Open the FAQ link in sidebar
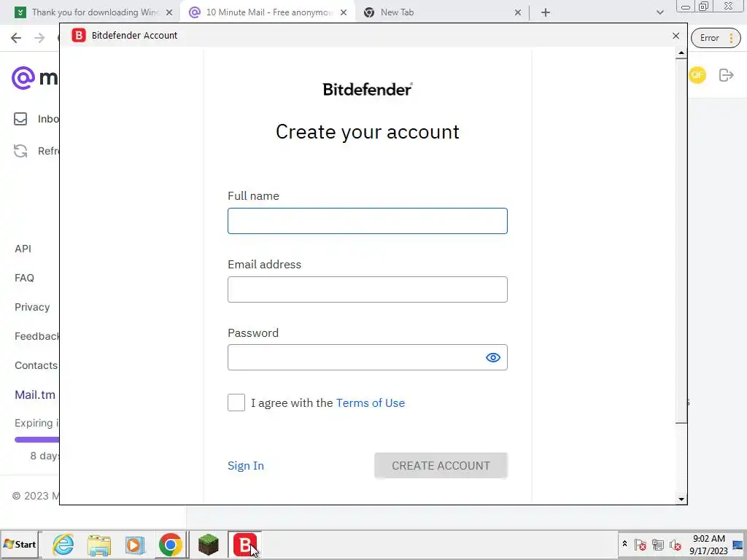The height and width of the screenshot is (560, 747). coord(24,278)
